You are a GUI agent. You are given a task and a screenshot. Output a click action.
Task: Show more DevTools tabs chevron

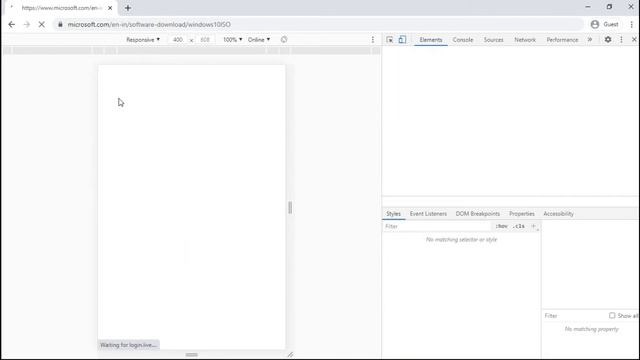pyautogui.click(x=590, y=40)
